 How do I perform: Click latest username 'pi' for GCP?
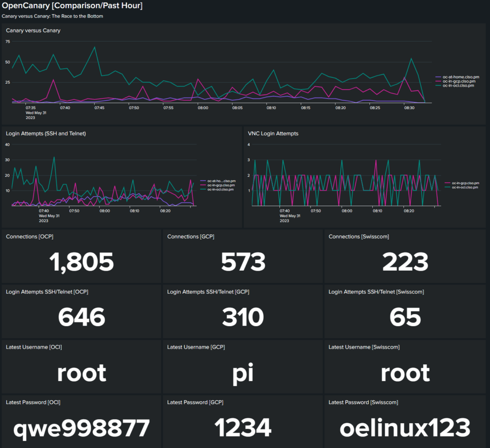point(243,373)
